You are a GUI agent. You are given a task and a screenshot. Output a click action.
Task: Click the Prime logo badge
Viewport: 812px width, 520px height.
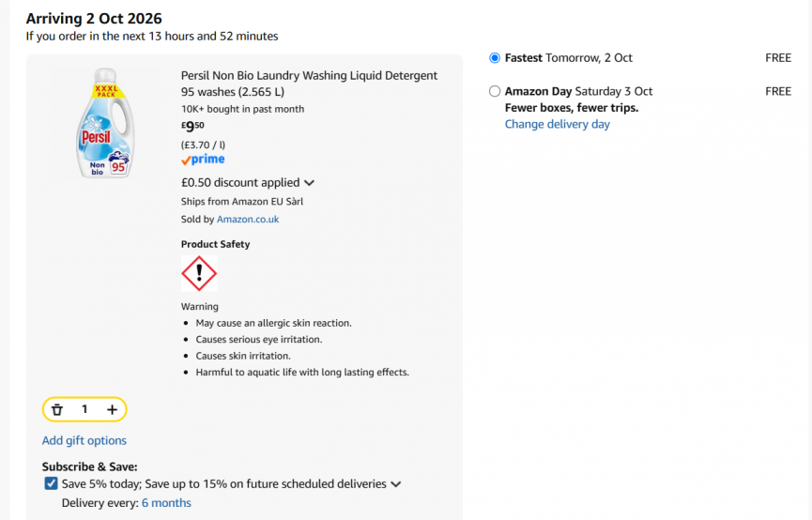point(203,160)
